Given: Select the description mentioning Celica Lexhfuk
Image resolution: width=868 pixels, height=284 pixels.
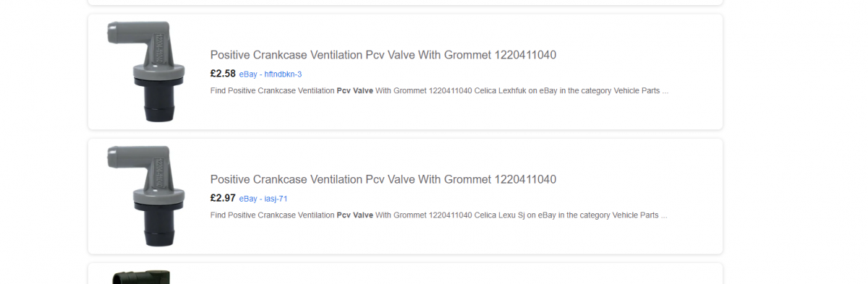Looking at the screenshot, I should 439,91.
